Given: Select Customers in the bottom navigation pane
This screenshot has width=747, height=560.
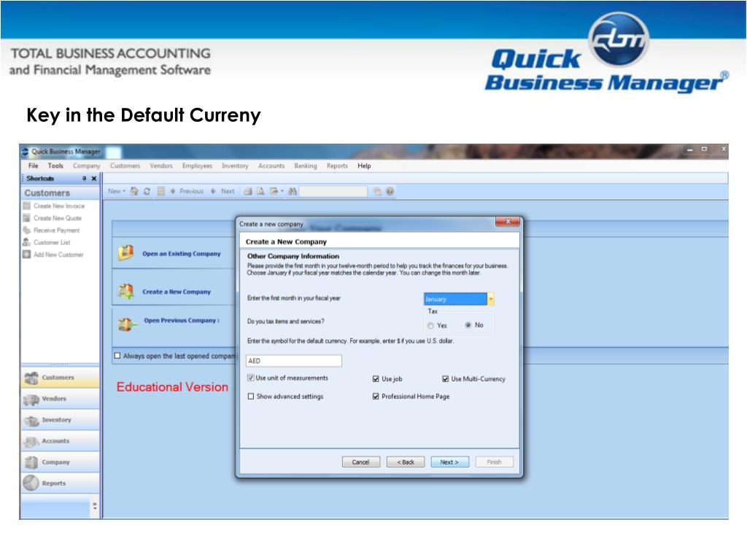Looking at the screenshot, I should pos(60,378).
